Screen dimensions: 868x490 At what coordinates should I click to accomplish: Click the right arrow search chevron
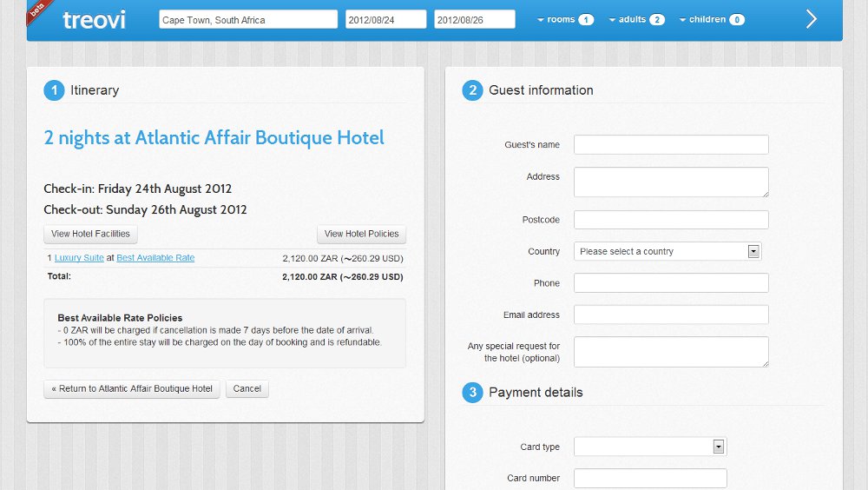tap(811, 19)
